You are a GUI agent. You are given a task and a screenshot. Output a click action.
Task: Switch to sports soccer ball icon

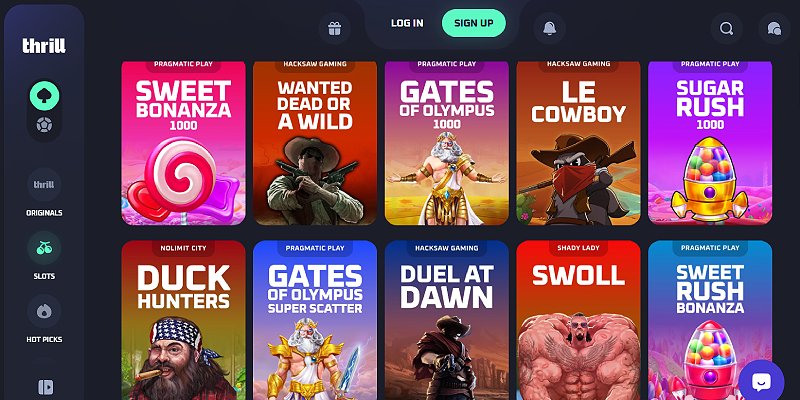click(44, 124)
